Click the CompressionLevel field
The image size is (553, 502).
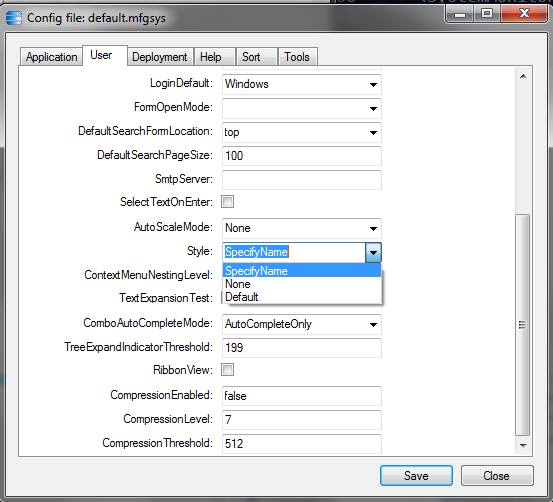[302, 420]
